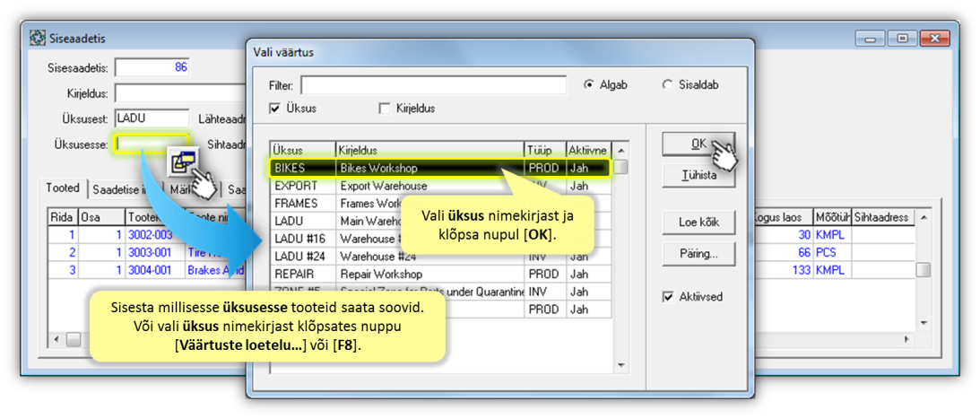
Task: Cancel with the Tühista button
Action: point(698,176)
